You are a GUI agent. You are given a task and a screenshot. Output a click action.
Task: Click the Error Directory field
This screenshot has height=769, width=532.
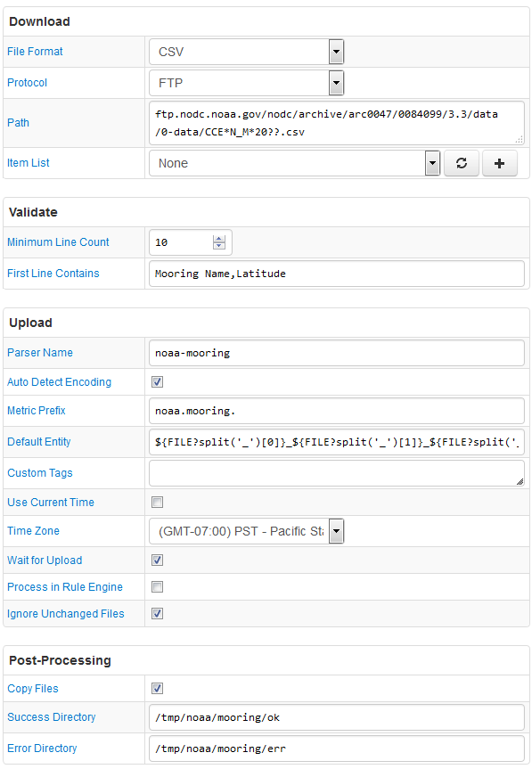[x=336, y=749]
